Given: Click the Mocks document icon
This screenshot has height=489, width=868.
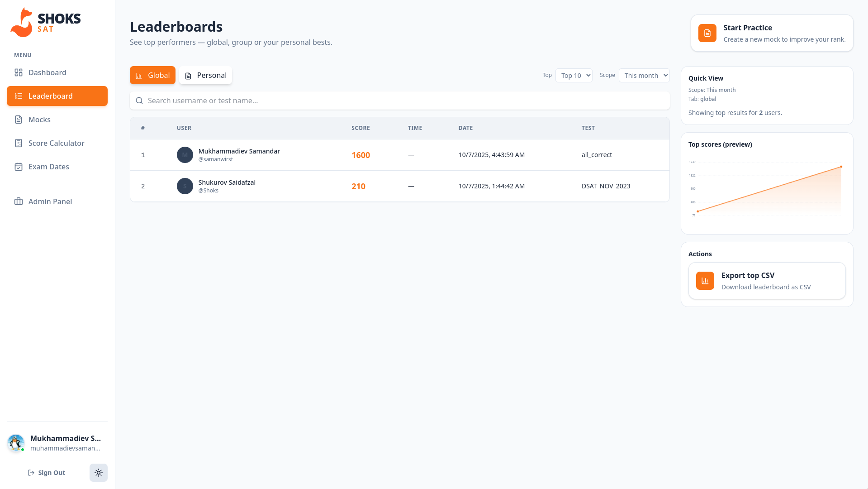Looking at the screenshot, I should tap(19, 120).
